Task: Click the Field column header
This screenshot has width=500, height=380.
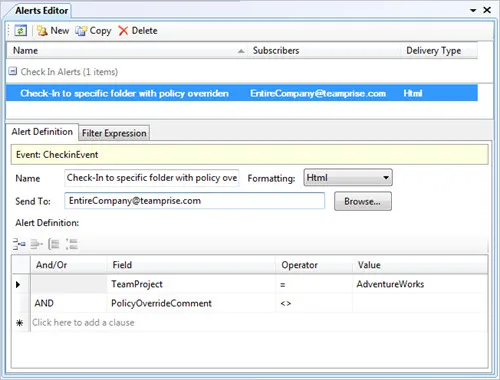Action: click(x=191, y=265)
